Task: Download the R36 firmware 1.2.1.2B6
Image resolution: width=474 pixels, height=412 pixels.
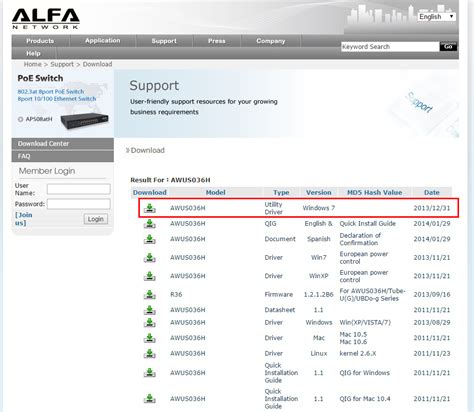Action: [x=150, y=295]
